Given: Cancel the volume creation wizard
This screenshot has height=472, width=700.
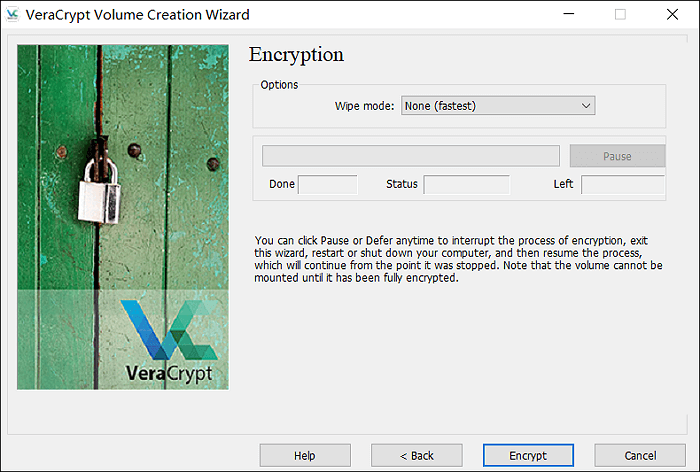Looking at the screenshot, I should point(640,455).
